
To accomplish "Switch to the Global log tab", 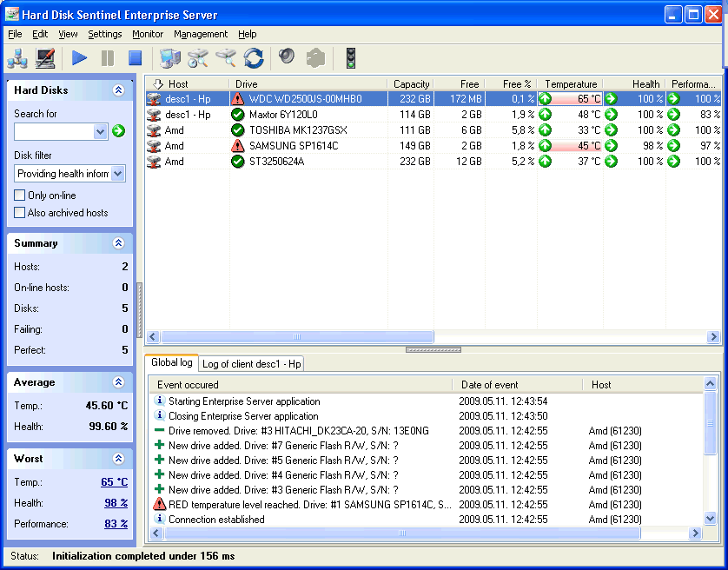I will [x=172, y=362].
